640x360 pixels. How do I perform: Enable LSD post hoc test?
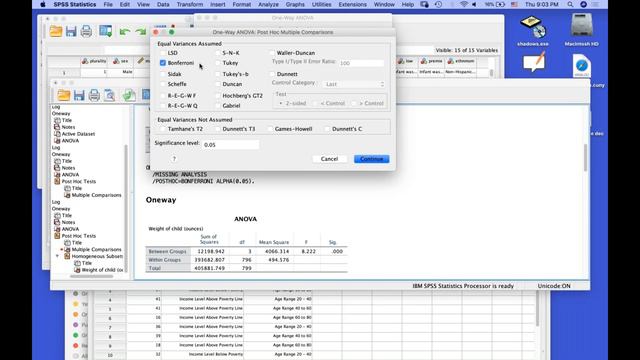coord(163,53)
